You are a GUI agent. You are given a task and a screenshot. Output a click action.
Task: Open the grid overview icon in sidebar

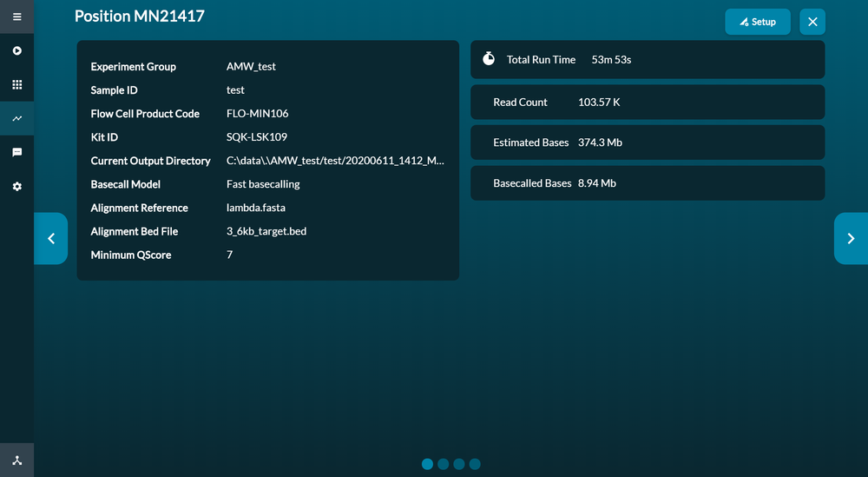pos(17,84)
